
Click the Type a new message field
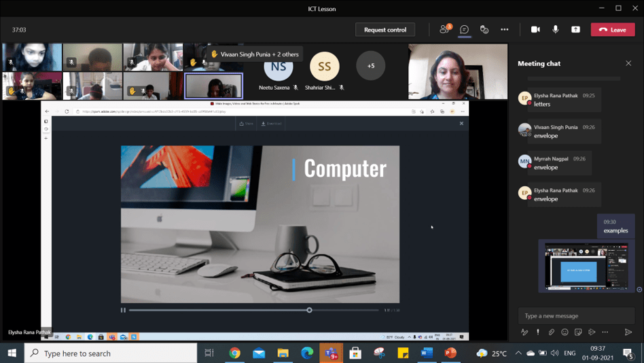pos(576,315)
